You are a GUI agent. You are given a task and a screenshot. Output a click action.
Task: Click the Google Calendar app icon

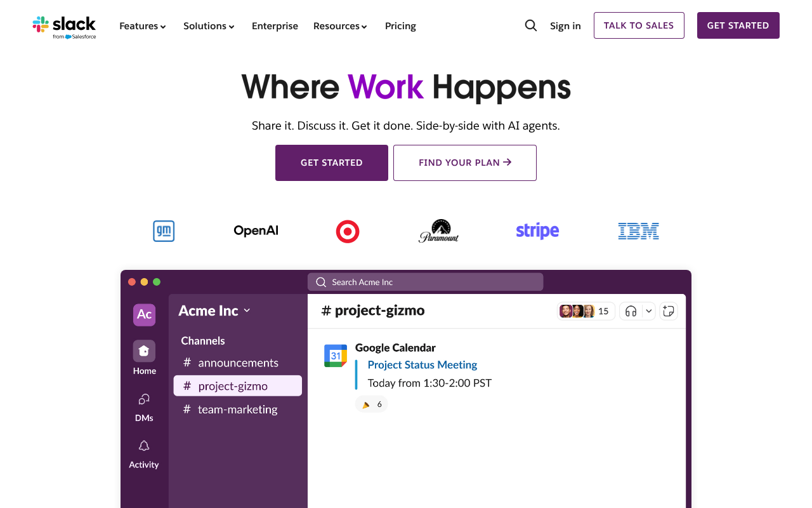336,356
